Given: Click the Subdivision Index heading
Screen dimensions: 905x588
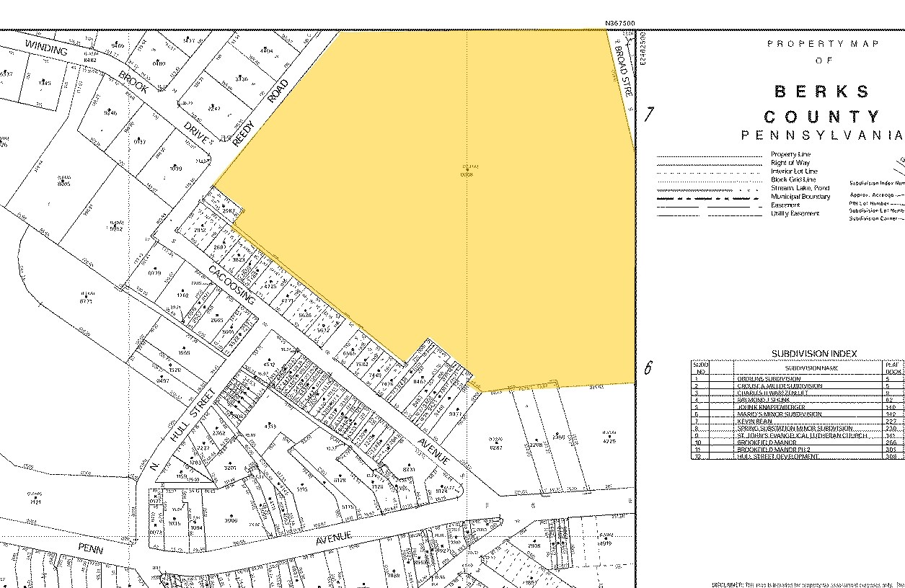Looking at the screenshot, I should point(814,354).
